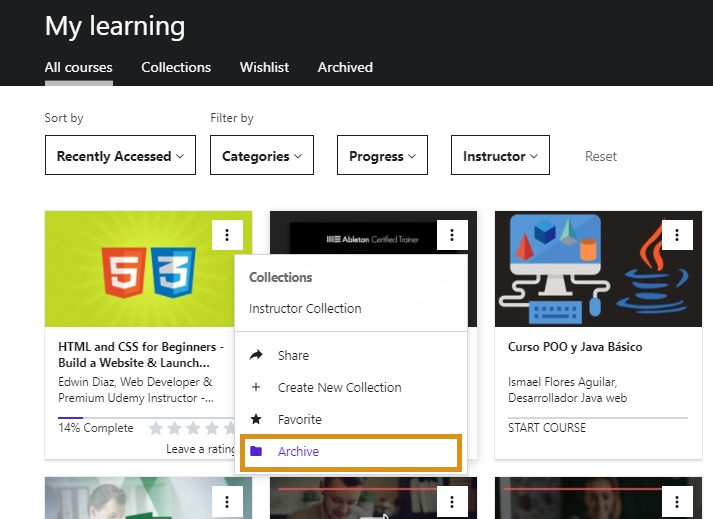The image size is (713, 519).
Task: Open three-dot menu on Curso POO Java card
Action: click(x=677, y=236)
